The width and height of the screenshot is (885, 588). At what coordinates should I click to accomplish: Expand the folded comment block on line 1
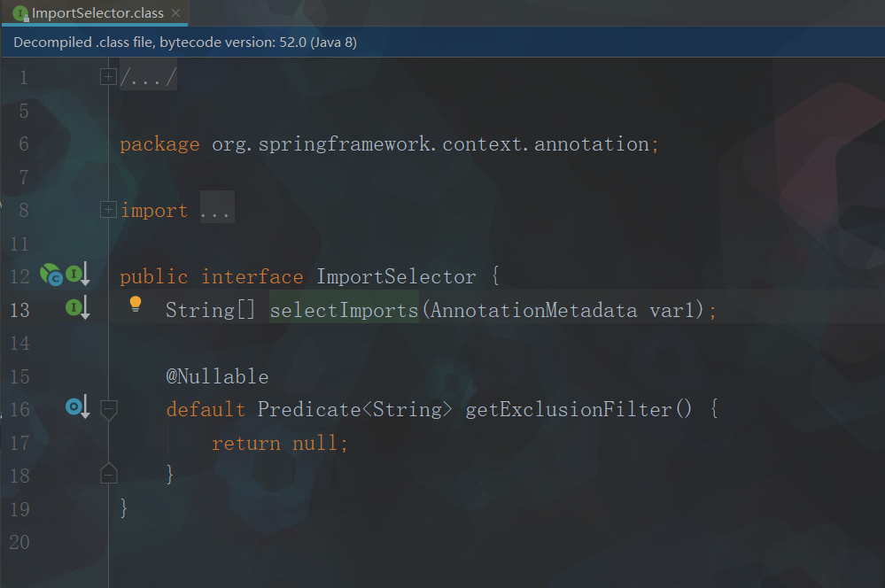tap(108, 77)
